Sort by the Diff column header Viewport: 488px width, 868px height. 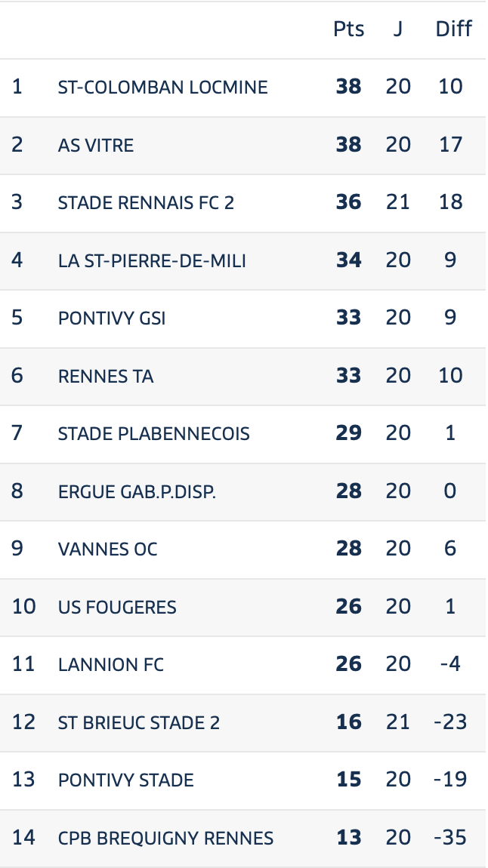coord(454,29)
